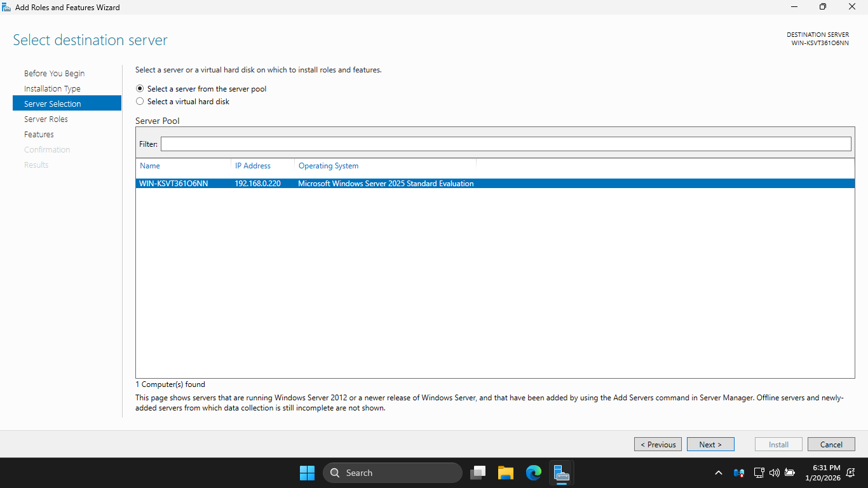Screen dimensions: 868x488
Task: Open Server Manager from the taskbar
Action: tap(560, 473)
